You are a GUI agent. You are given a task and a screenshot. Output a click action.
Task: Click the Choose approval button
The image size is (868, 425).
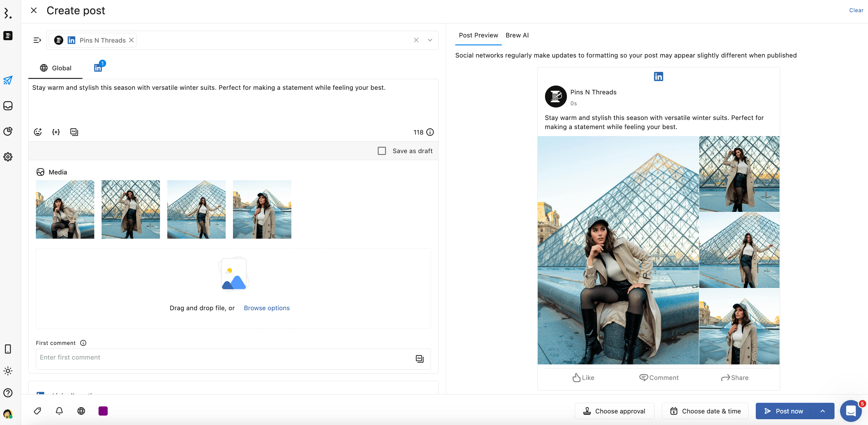pos(614,411)
